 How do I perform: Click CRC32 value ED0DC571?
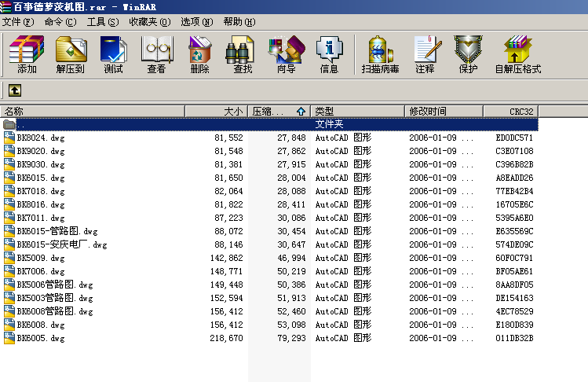click(x=514, y=138)
